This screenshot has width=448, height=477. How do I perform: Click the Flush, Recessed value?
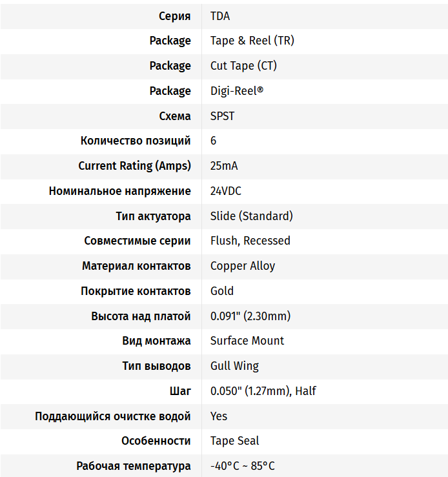[x=250, y=241]
